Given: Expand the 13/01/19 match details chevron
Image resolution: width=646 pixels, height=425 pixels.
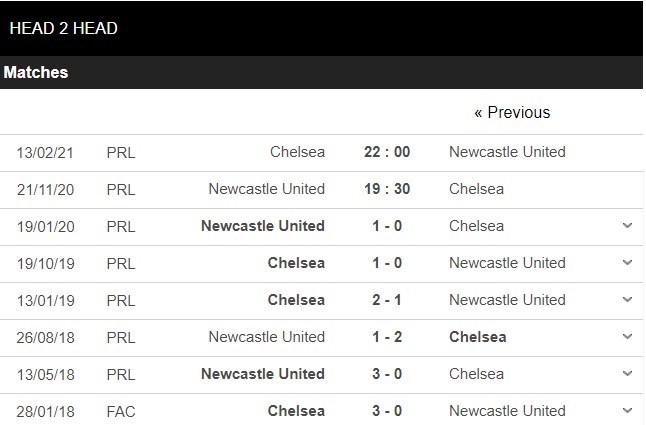Looking at the screenshot, I should [x=627, y=300].
